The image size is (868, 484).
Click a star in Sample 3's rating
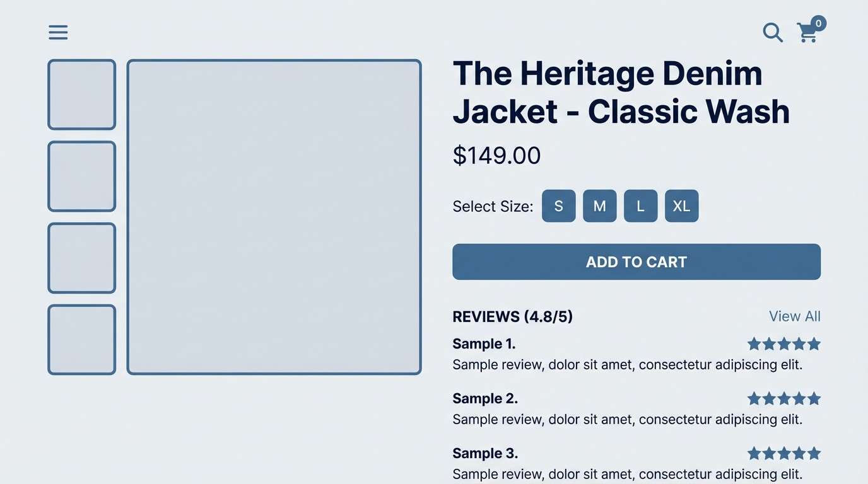coord(785,453)
